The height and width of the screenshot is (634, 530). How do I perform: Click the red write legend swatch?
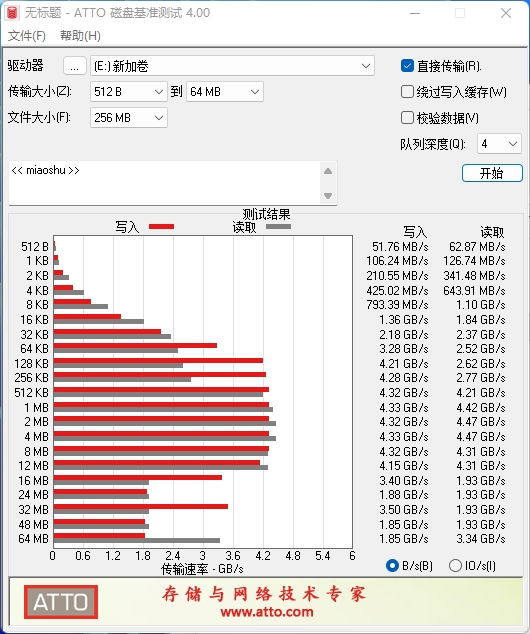click(161, 226)
